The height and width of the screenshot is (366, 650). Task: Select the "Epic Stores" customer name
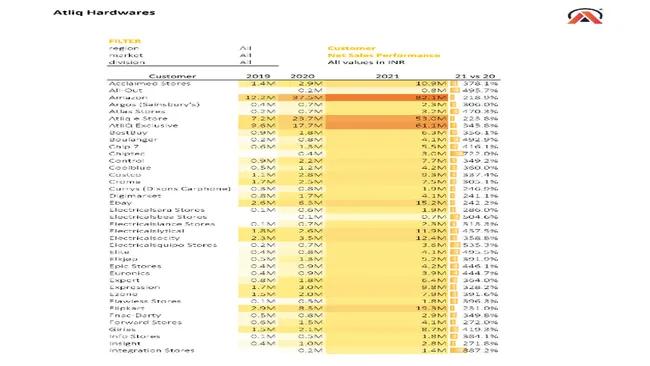135,267
